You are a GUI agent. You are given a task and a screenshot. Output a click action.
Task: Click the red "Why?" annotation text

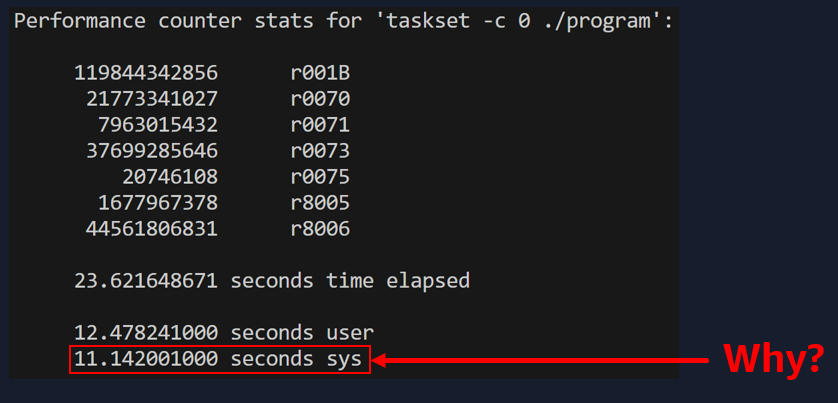[773, 359]
